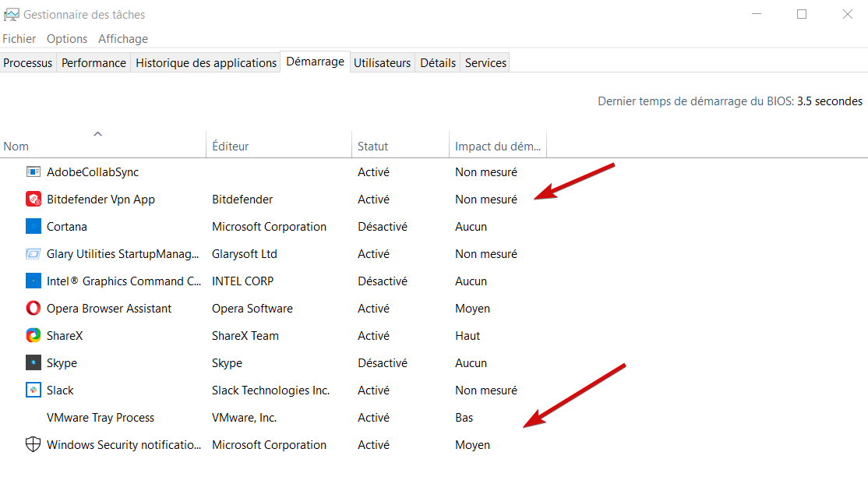Click Moyen impact for Opera Browser Assistant
The image size is (868, 477).
(472, 308)
